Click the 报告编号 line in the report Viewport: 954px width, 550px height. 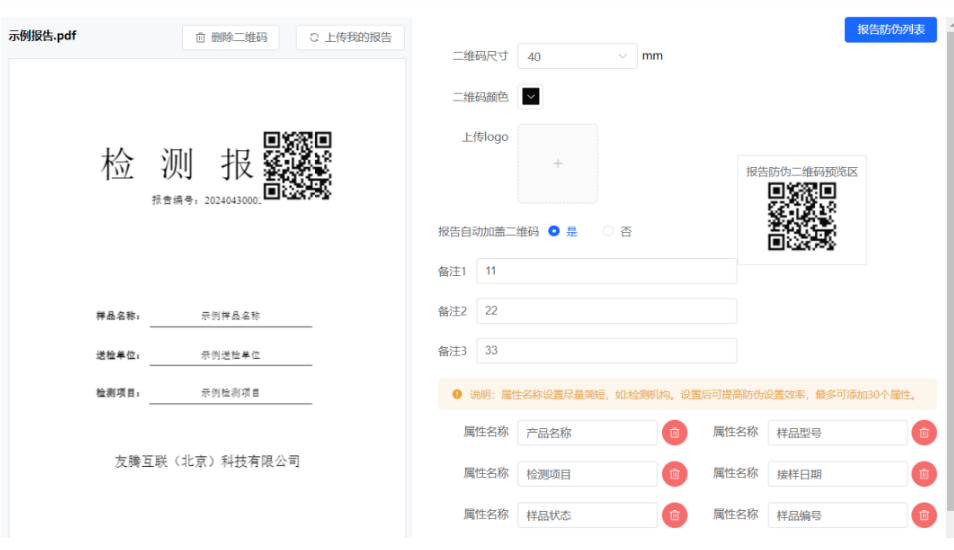click(x=206, y=200)
